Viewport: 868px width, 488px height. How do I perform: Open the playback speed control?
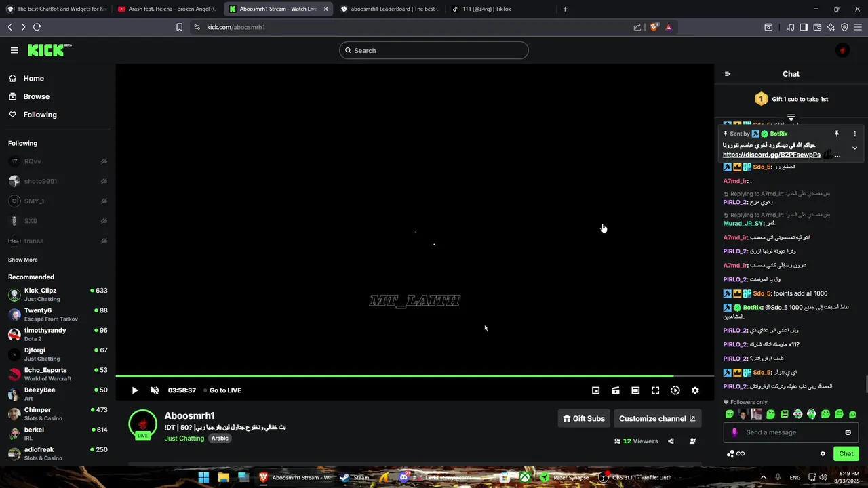[675, 390]
